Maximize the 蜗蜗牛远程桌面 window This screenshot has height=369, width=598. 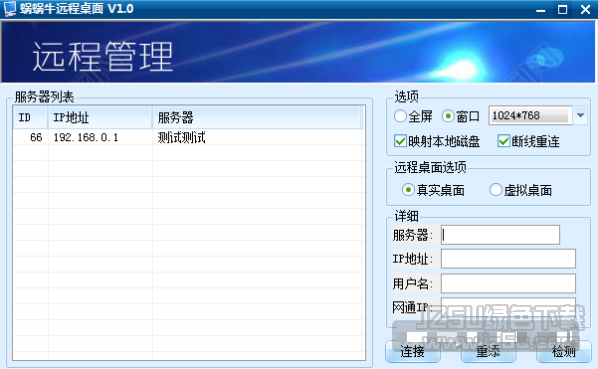[x=563, y=10]
